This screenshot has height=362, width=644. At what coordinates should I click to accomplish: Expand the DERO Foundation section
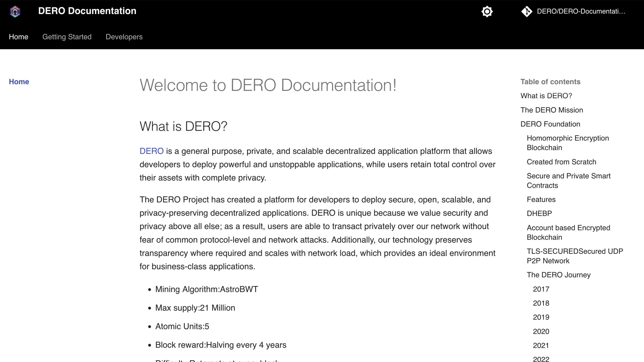click(550, 124)
